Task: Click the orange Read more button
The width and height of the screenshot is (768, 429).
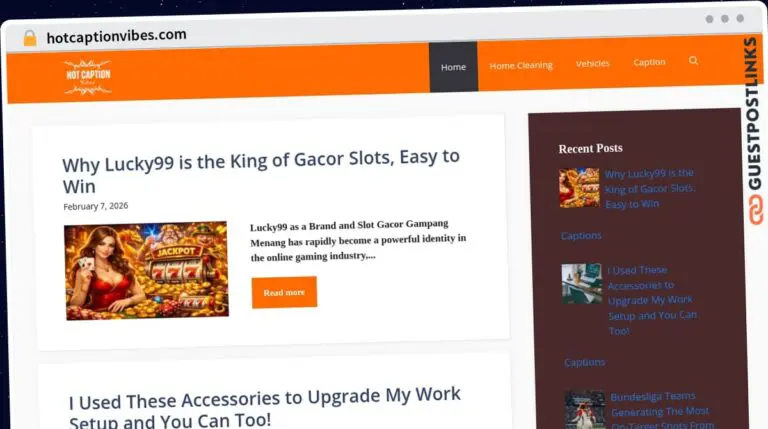Action: (284, 292)
